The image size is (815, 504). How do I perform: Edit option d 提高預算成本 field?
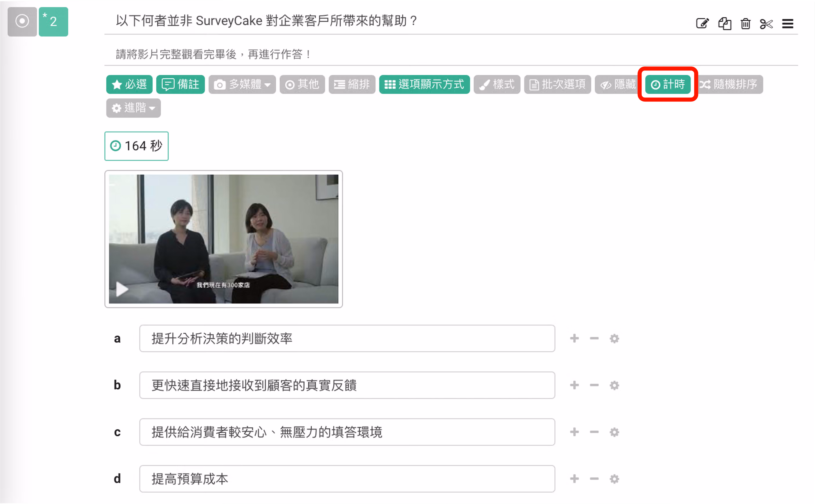click(x=347, y=479)
